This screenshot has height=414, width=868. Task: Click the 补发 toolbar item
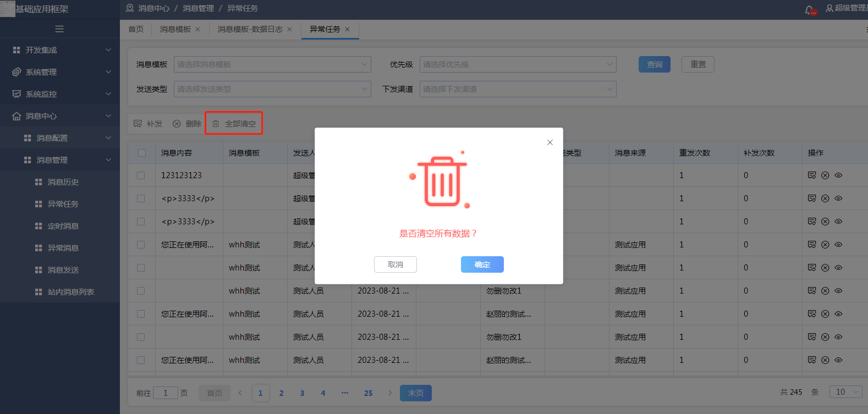pyautogui.click(x=148, y=124)
